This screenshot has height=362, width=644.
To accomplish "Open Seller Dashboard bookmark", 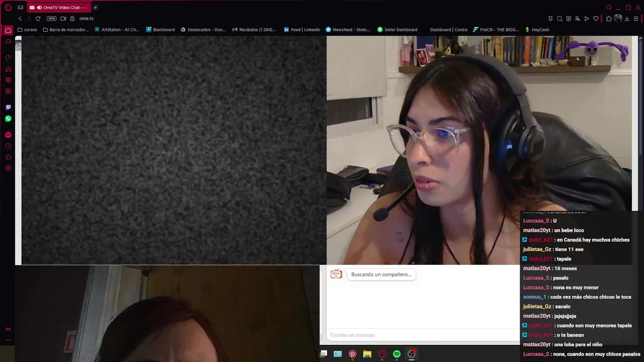I will coord(397,30).
